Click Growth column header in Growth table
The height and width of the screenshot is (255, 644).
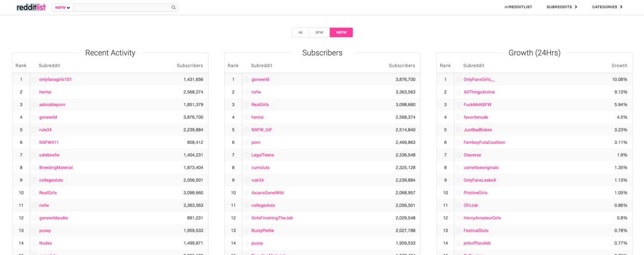[x=619, y=66]
